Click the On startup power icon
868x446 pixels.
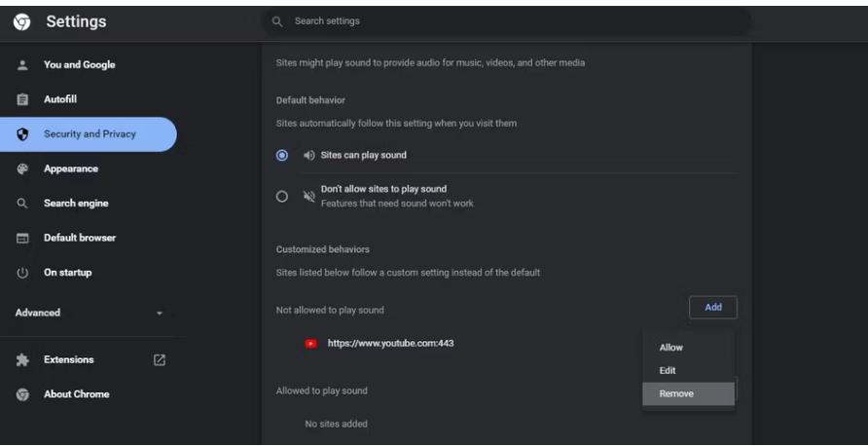coord(22,273)
